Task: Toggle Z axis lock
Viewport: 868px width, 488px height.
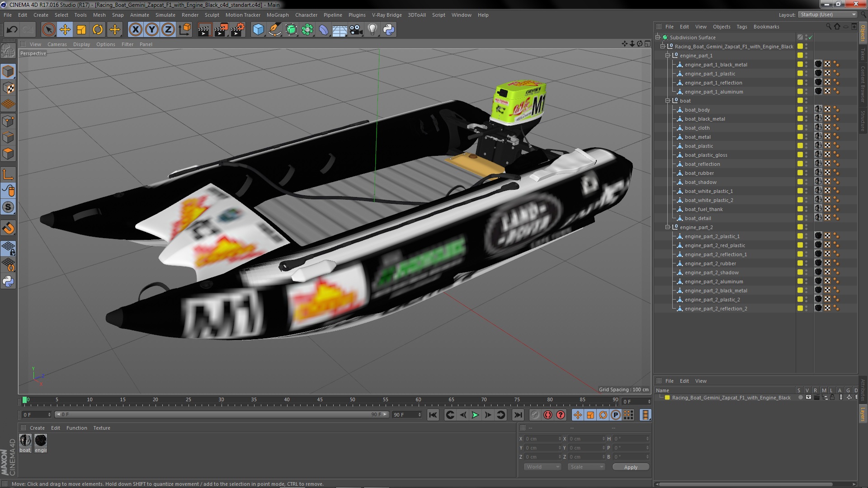Action: point(168,30)
